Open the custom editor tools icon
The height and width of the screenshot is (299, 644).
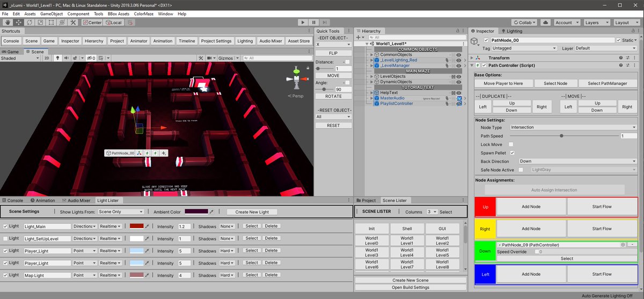(x=73, y=23)
